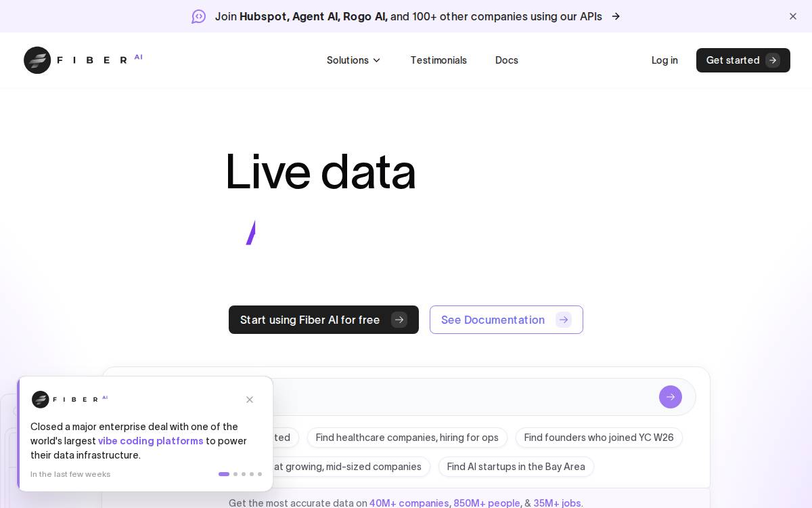Close the Fiber AI notification popup
Screen dimensions: 812x508
pyautogui.click(x=250, y=400)
